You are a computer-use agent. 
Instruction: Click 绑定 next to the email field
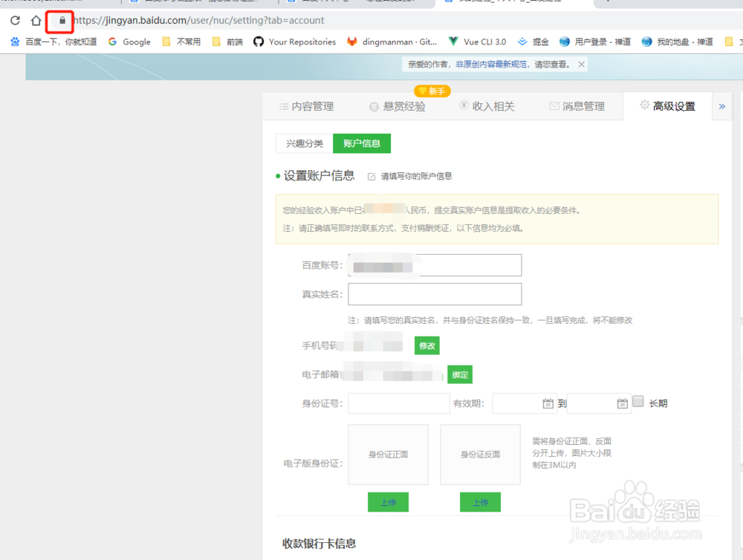(459, 374)
